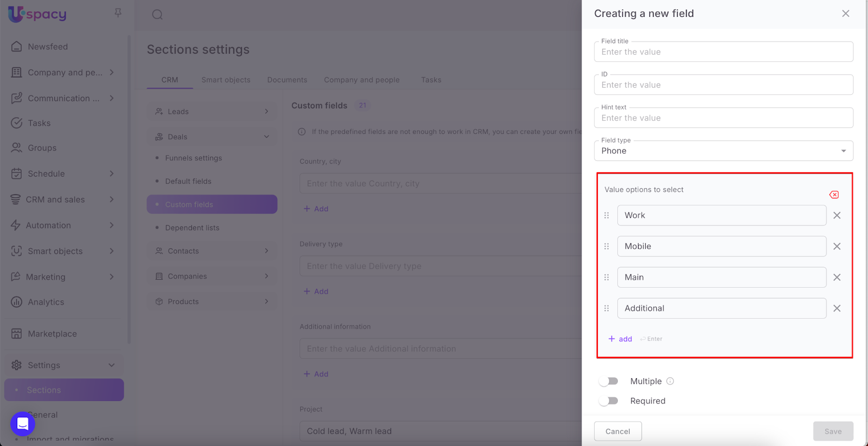
Task: Click the Cancel button
Action: (617, 431)
